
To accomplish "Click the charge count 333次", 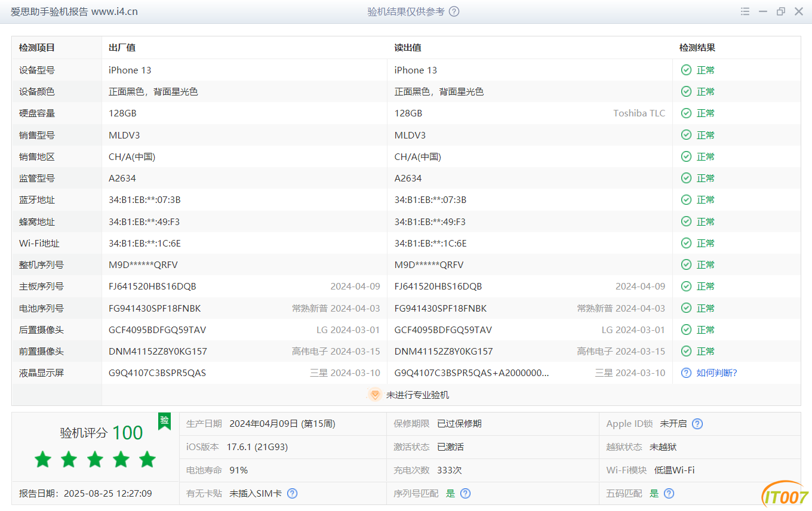I will coord(450,470).
